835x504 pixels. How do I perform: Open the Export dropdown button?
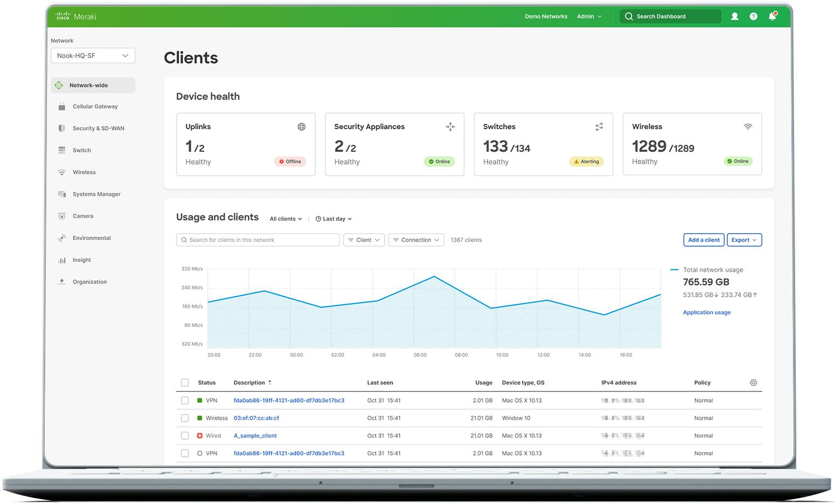click(744, 240)
